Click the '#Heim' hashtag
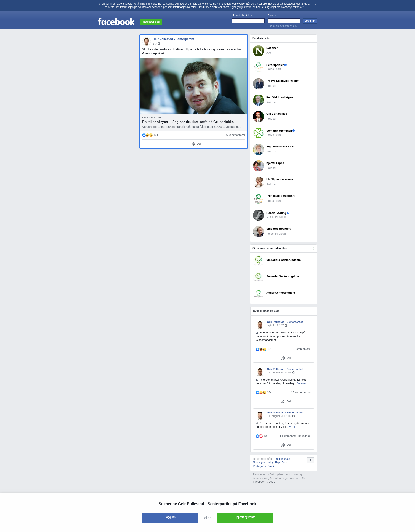 click(293, 427)
